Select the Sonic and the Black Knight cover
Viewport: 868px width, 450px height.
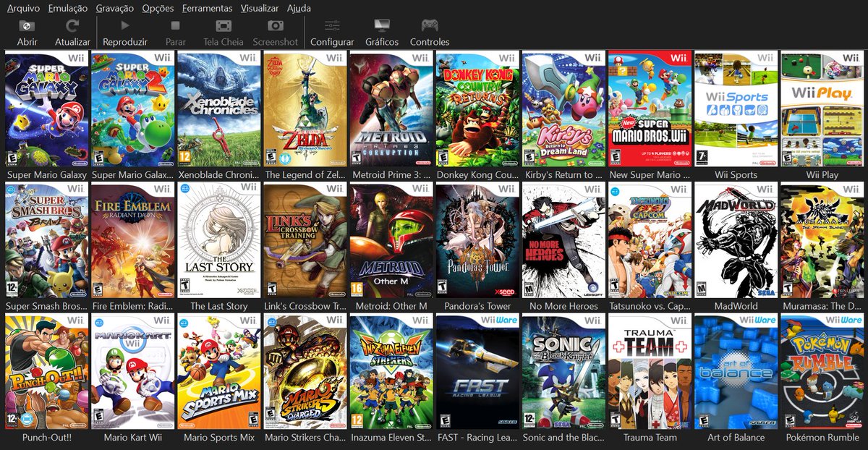click(x=563, y=372)
